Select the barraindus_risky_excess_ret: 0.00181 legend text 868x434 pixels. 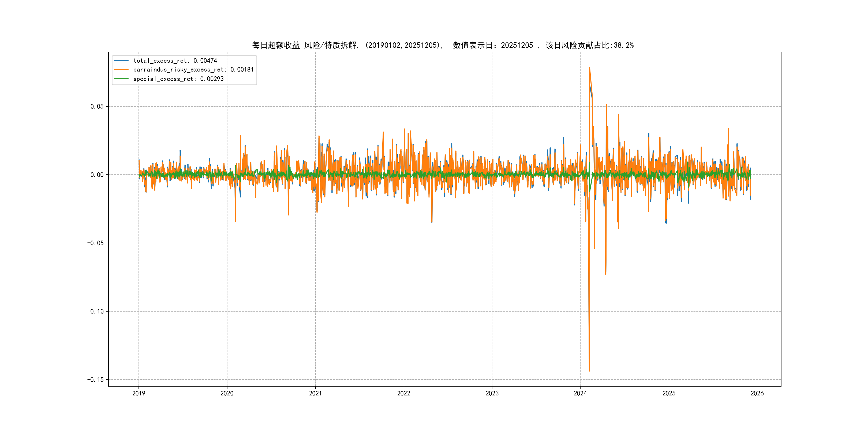pyautogui.click(x=193, y=70)
